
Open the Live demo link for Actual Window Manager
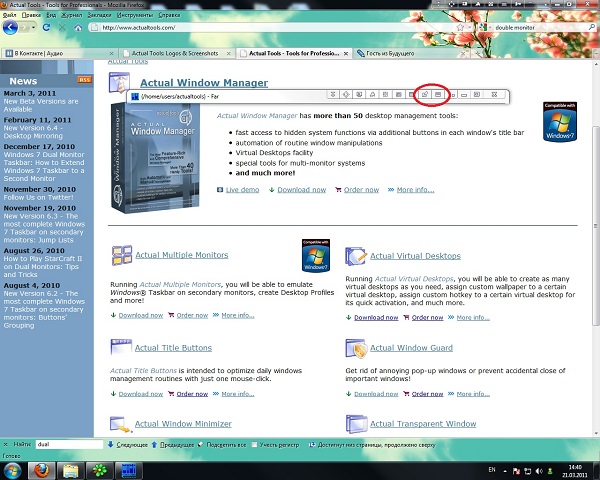242,189
